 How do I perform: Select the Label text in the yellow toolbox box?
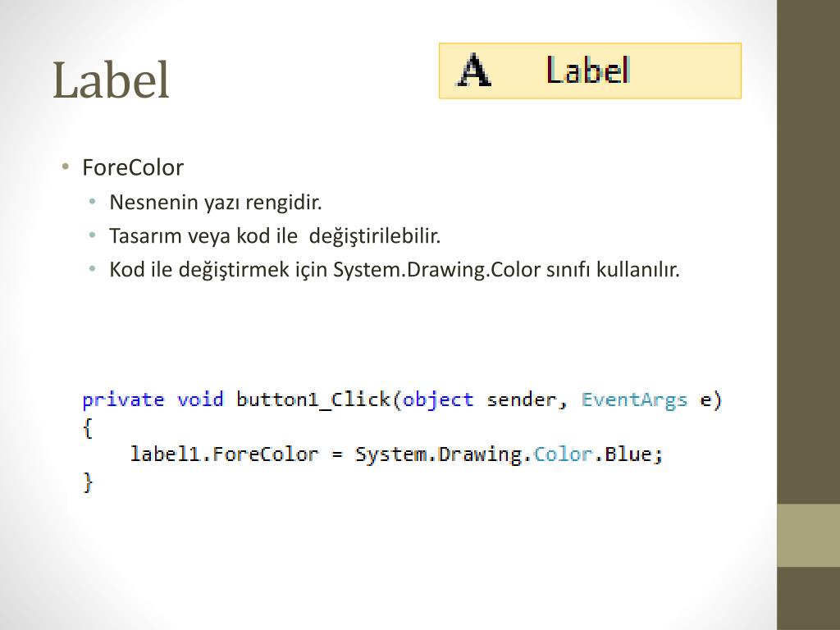tap(587, 71)
